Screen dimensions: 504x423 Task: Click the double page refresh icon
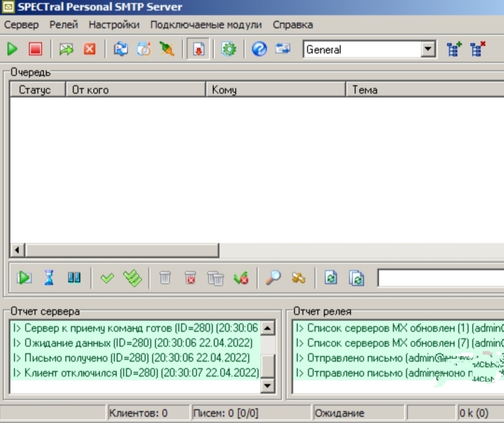[357, 278]
